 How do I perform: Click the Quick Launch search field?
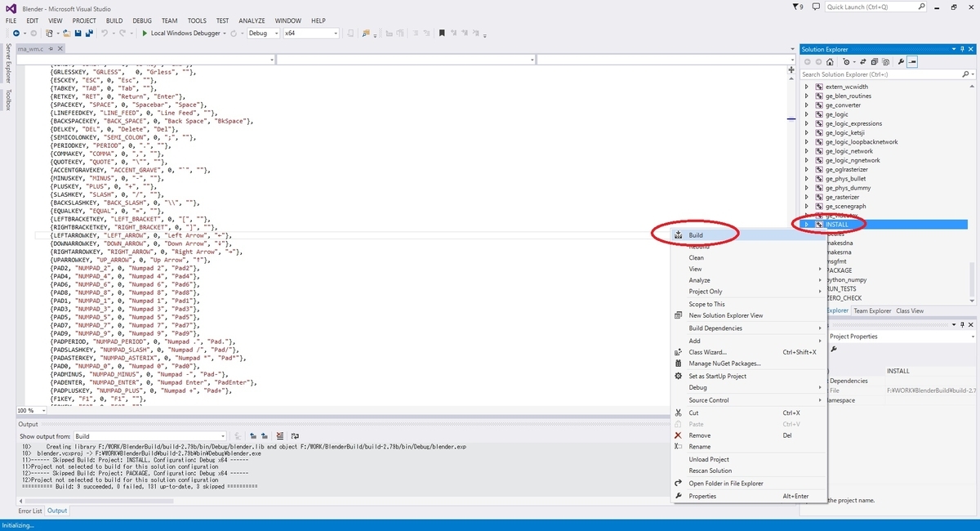point(875,7)
